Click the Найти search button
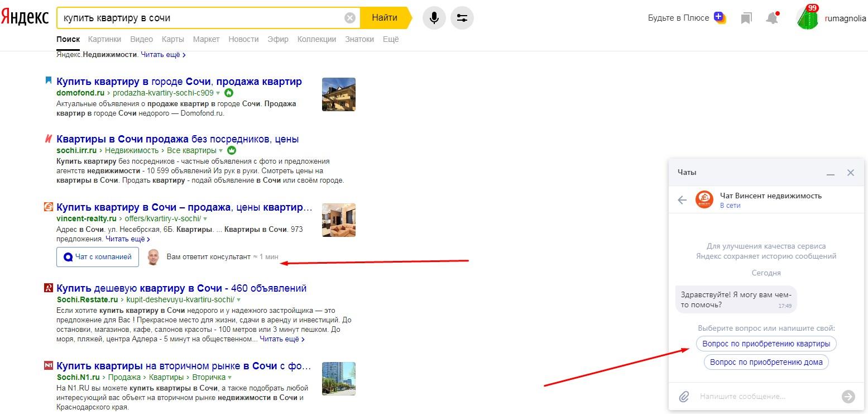This screenshot has width=868, height=414. [x=385, y=18]
